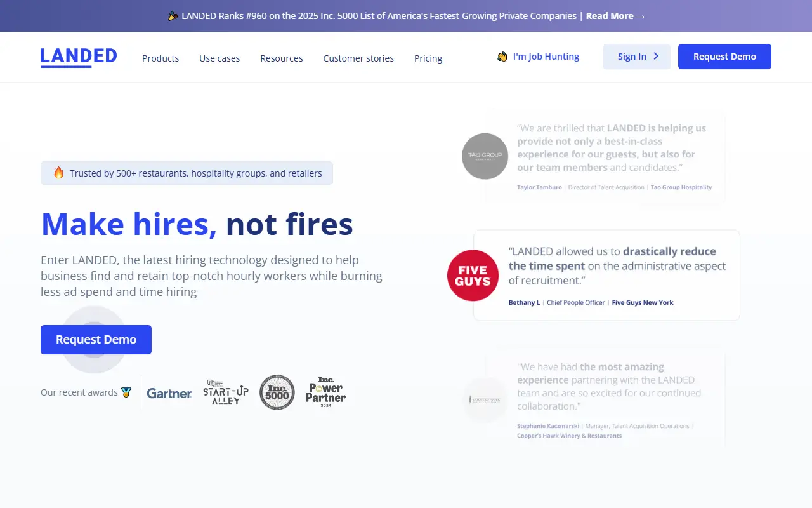
Task: Go to Customer stories
Action: tap(358, 58)
